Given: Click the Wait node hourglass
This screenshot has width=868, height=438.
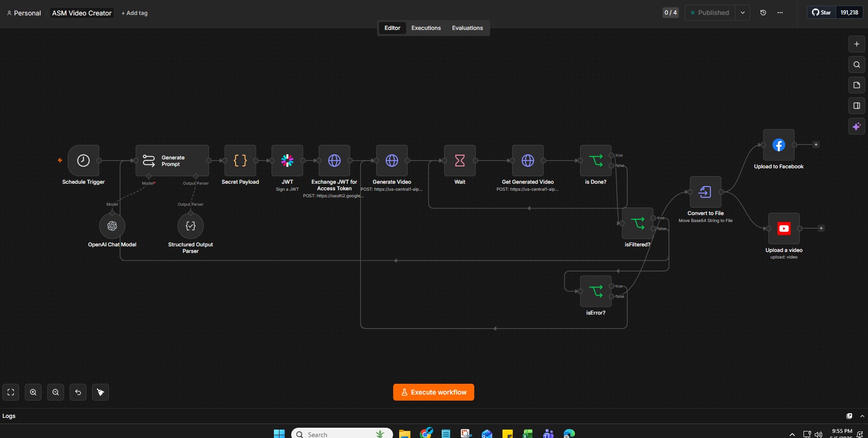Looking at the screenshot, I should point(460,160).
